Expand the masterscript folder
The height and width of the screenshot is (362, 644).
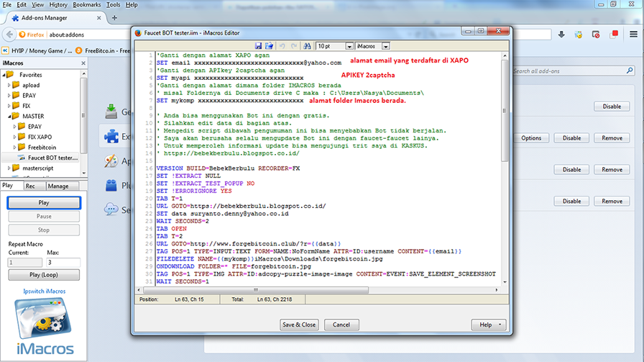9,168
